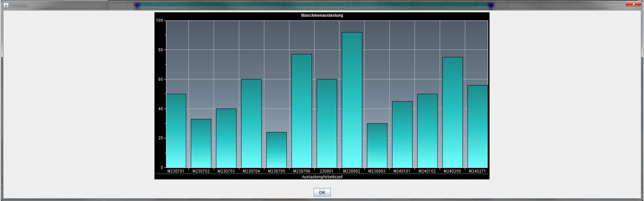Select the M240271 bar in chart

pyautogui.click(x=478, y=126)
